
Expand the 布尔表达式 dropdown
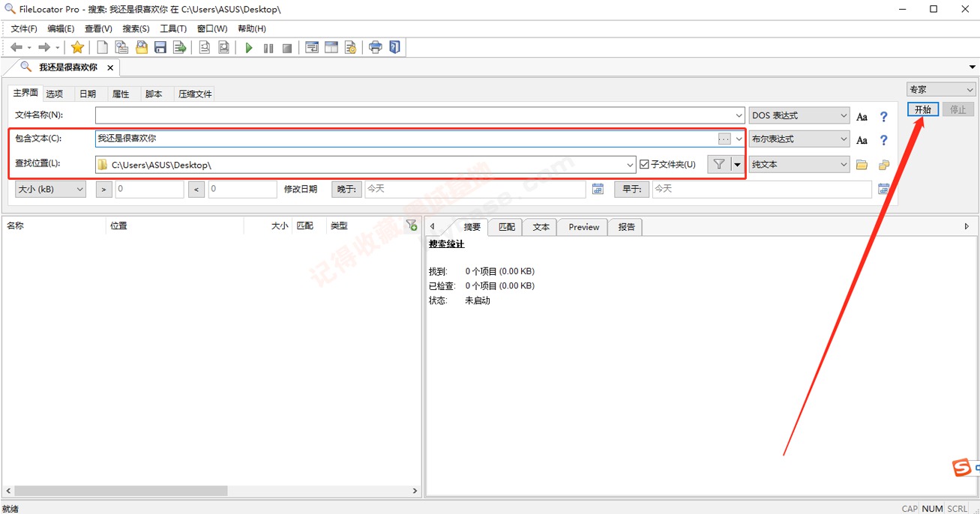click(x=799, y=139)
